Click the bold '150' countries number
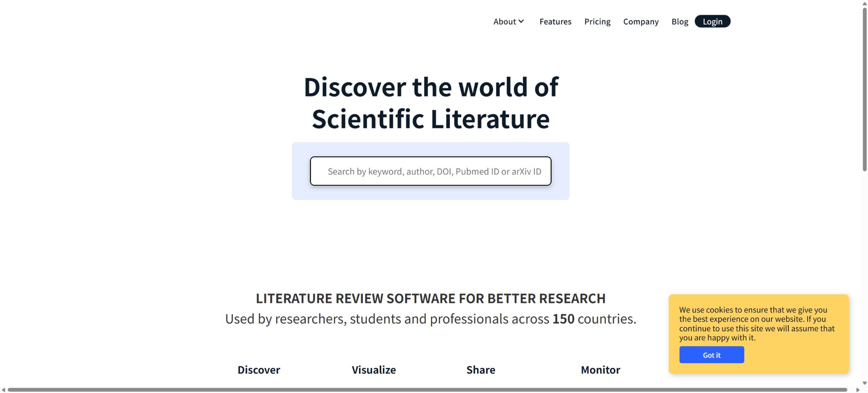 563,319
